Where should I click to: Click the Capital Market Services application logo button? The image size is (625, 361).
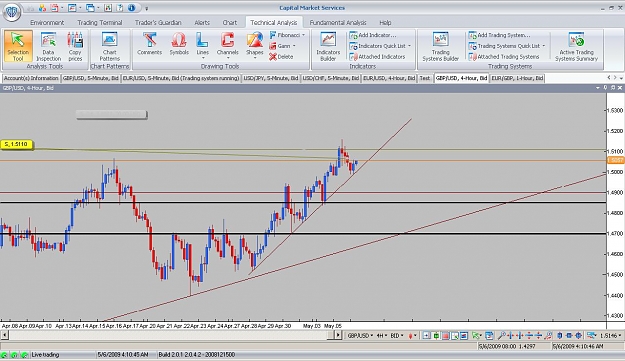pos(12,12)
